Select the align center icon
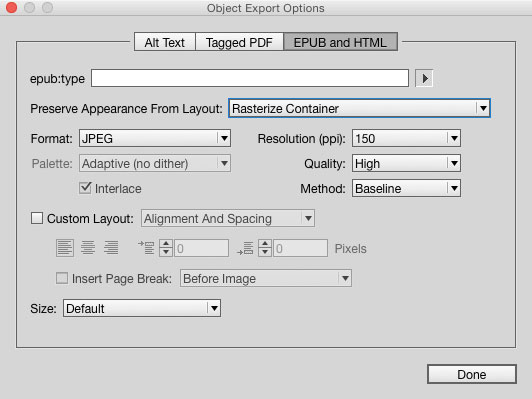The height and width of the screenshot is (399, 532). click(88, 248)
